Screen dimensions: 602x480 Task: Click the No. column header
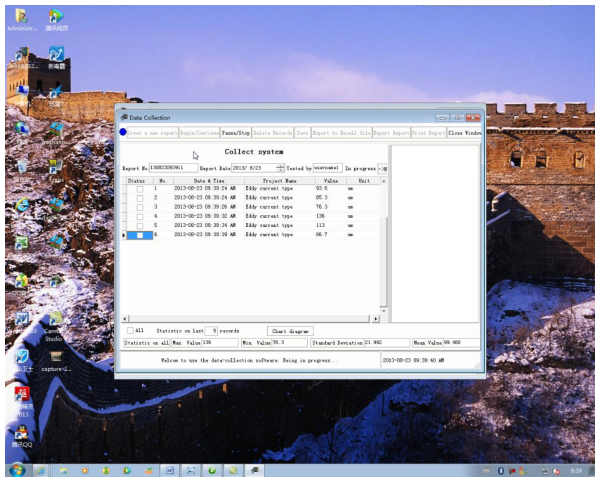(163, 180)
